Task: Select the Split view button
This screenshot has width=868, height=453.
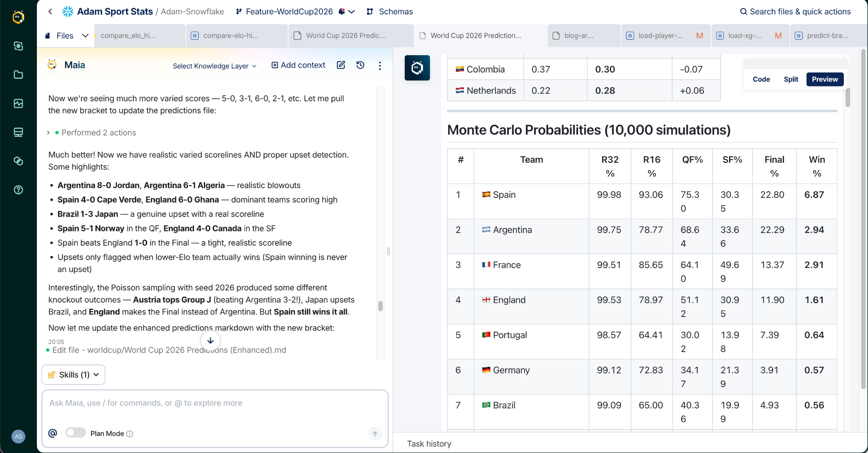Action: 791,79
